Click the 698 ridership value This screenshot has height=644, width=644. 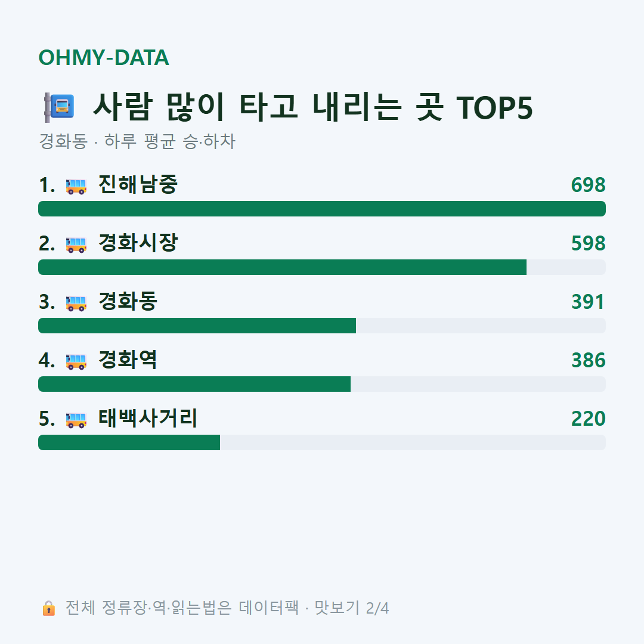coord(588,185)
